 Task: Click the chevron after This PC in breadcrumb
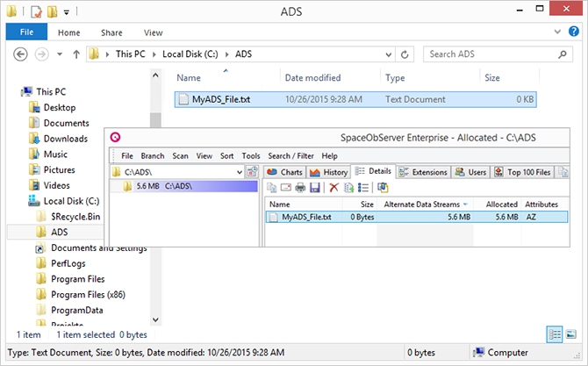154,54
